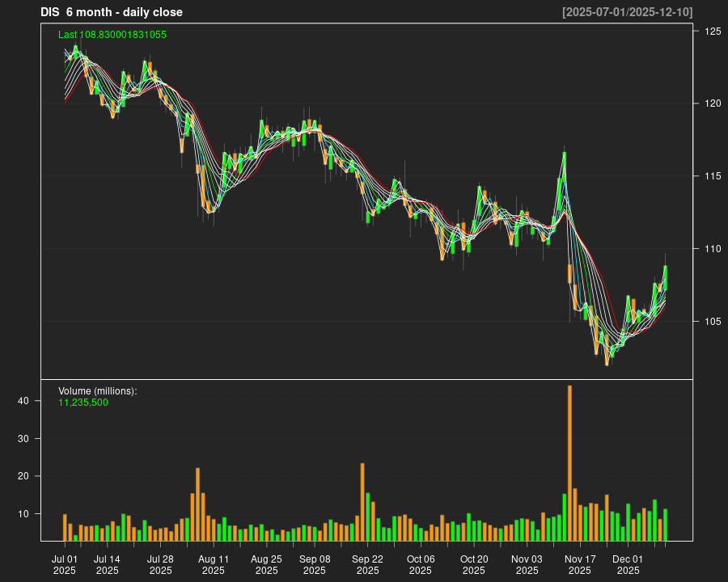This screenshot has height=582, width=728.
Task: Click the green Last price label
Action: (112, 35)
